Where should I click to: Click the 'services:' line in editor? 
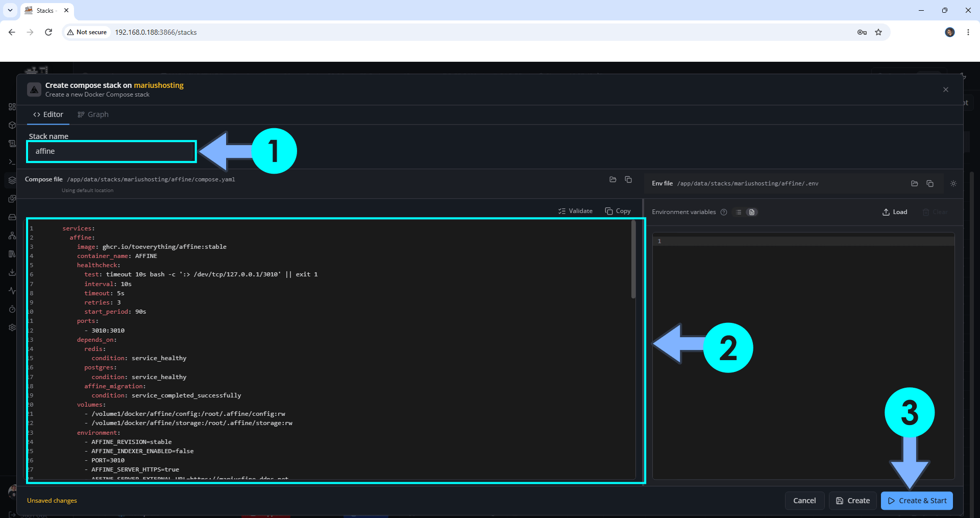[79, 228]
